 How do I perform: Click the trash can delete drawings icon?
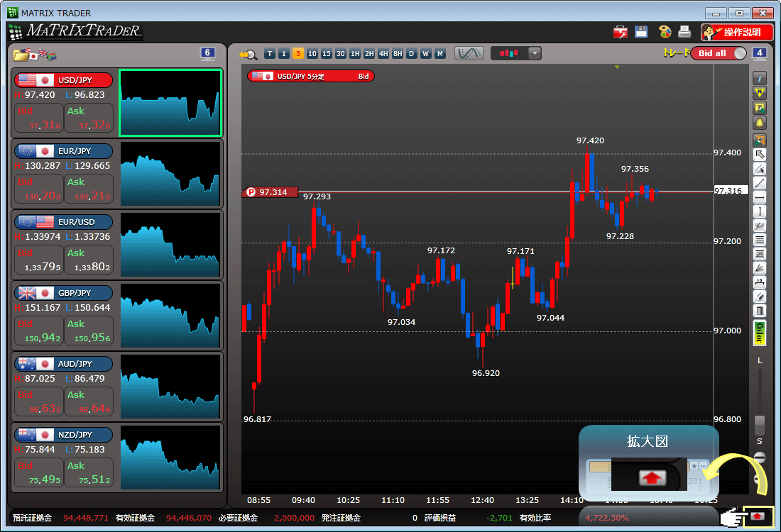coord(760,311)
